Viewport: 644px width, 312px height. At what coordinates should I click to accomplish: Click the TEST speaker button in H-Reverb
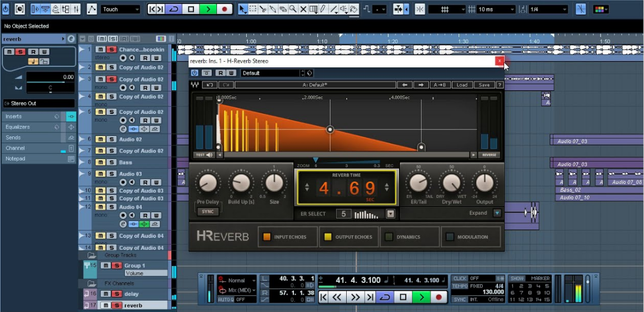coord(203,155)
